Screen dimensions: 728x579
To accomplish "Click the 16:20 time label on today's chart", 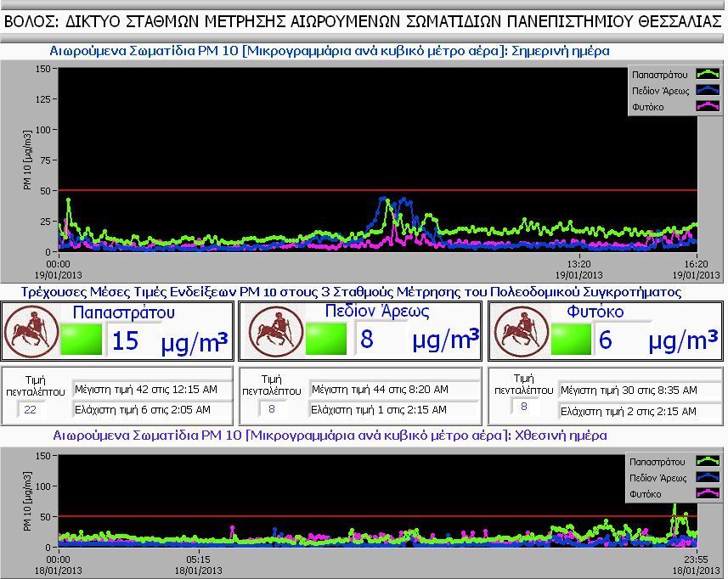I will click(696, 264).
